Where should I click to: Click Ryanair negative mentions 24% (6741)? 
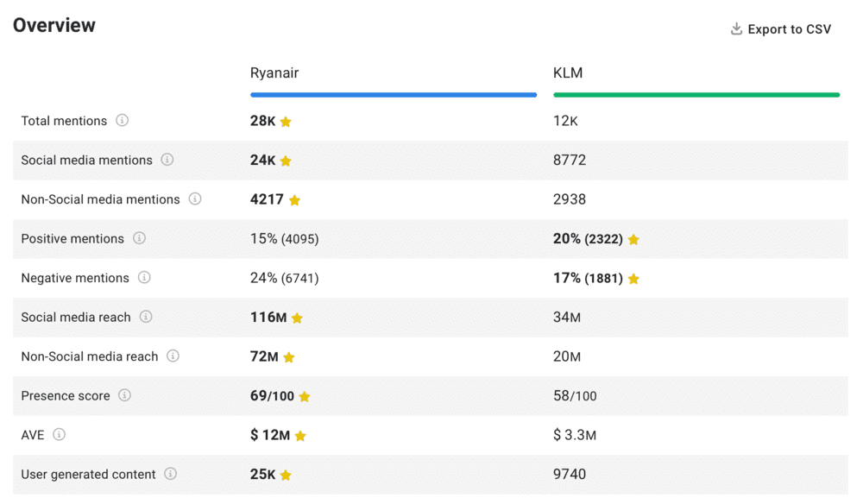[285, 278]
